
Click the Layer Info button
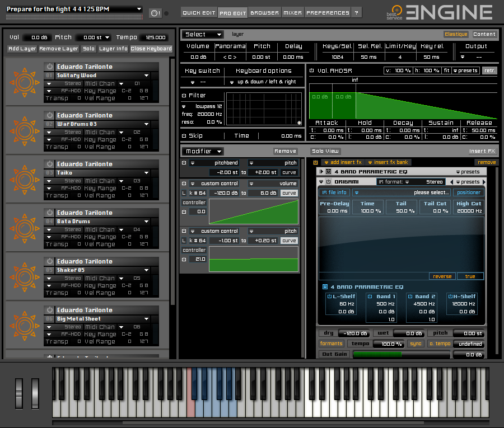coord(113,49)
